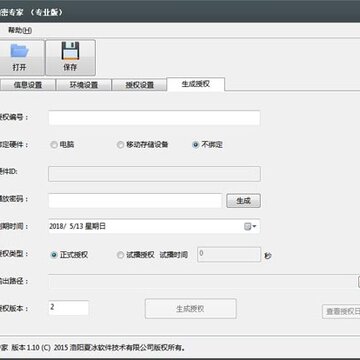360x360 pixels.
Task: Click the large 生成授权 button
Action: coord(191,309)
